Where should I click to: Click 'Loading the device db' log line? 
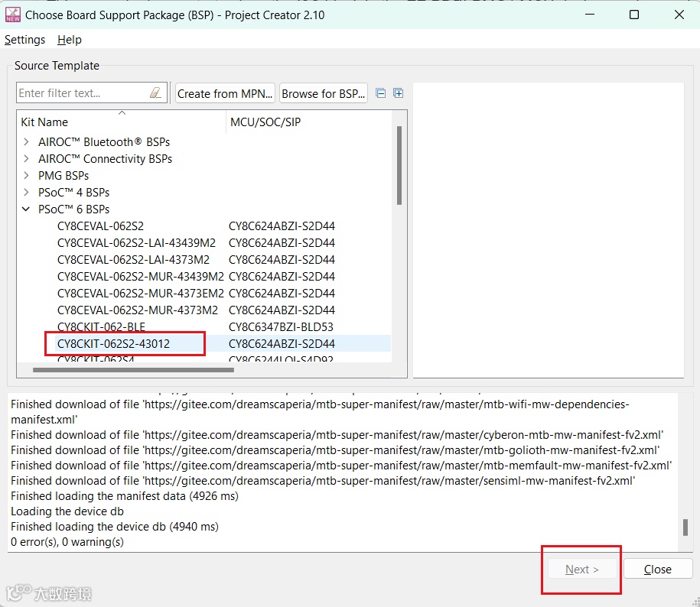tap(67, 511)
